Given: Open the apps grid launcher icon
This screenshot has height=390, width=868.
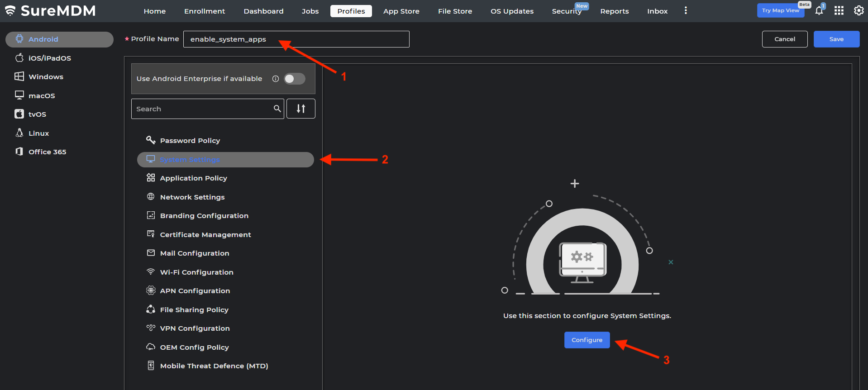Looking at the screenshot, I should coord(839,11).
